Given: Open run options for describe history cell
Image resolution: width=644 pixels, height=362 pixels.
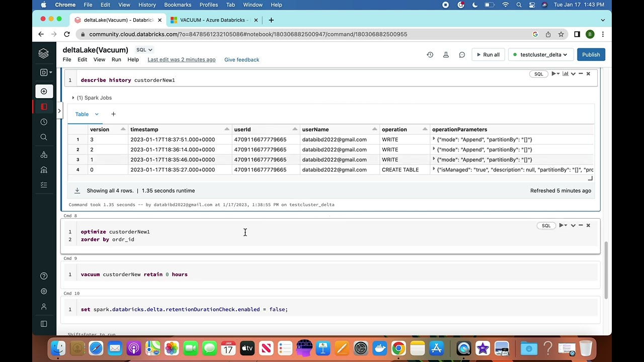Looking at the screenshot, I should tap(554, 74).
